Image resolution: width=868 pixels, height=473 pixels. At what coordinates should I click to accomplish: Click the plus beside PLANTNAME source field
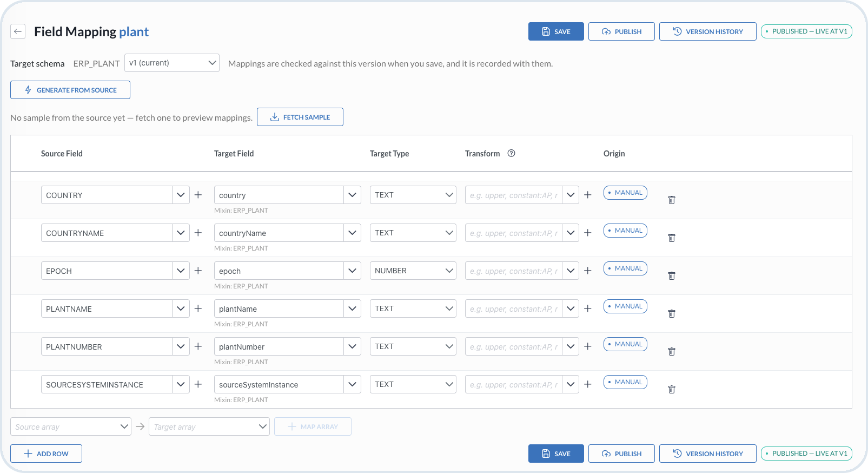click(x=198, y=308)
